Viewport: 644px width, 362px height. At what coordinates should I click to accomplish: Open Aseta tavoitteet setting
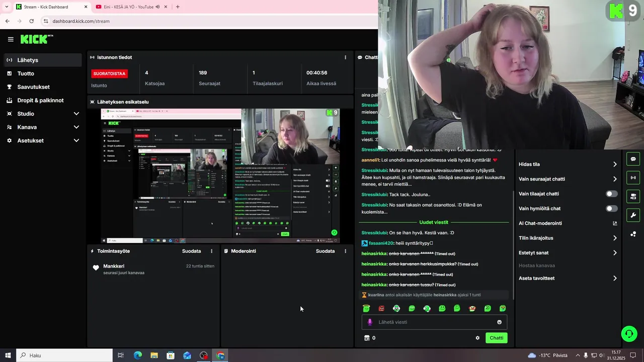[568, 278]
